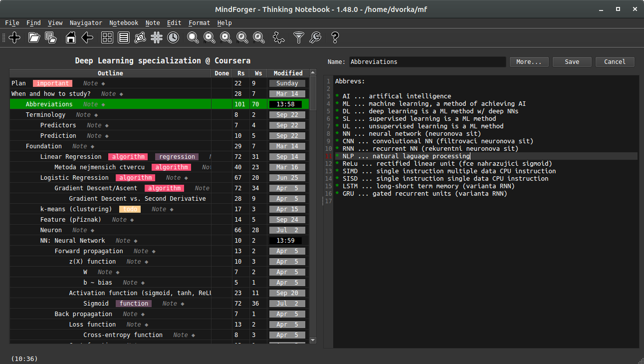This screenshot has height=364, width=644.
Task: Click the 'regression' tag label
Action: [x=177, y=157]
